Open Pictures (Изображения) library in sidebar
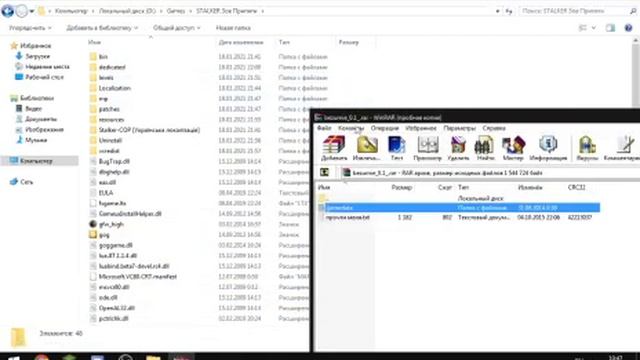The image size is (640, 360). click(x=39, y=129)
